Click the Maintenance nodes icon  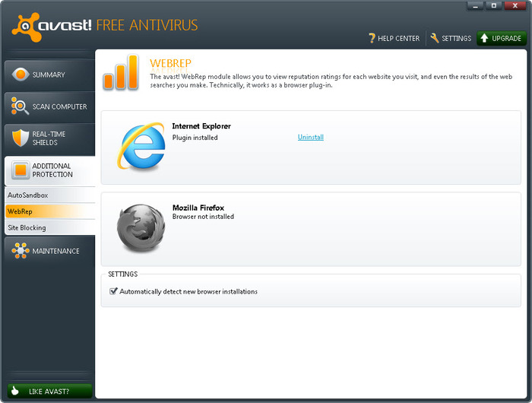(21, 251)
